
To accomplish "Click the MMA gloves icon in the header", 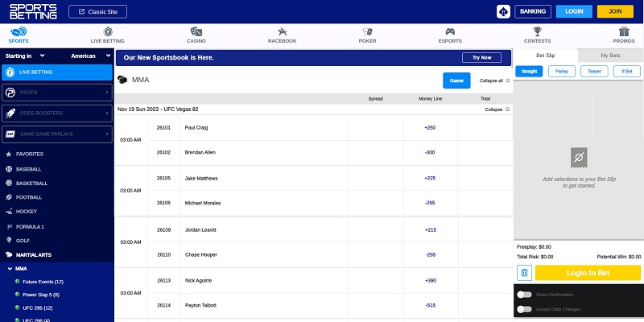I will (122, 80).
